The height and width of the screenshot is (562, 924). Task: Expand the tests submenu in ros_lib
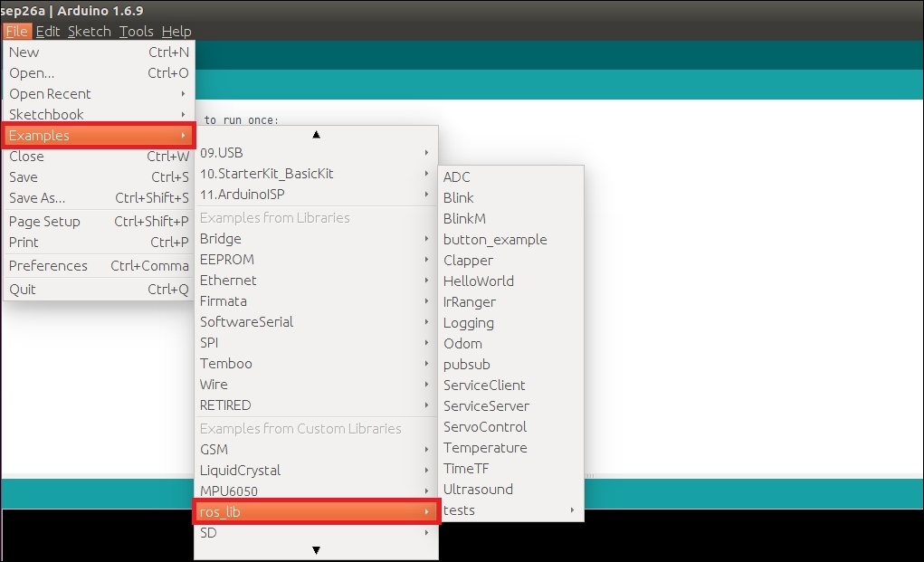point(511,510)
